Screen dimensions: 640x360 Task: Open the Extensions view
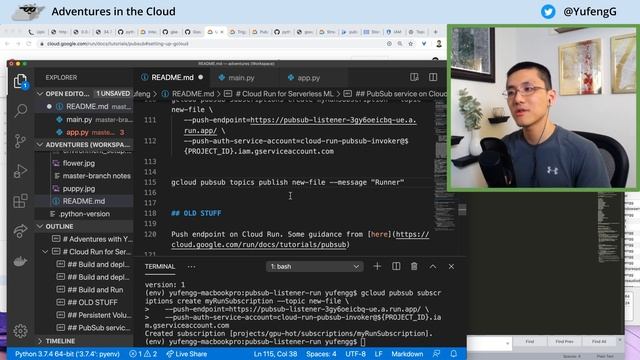(x=20, y=201)
